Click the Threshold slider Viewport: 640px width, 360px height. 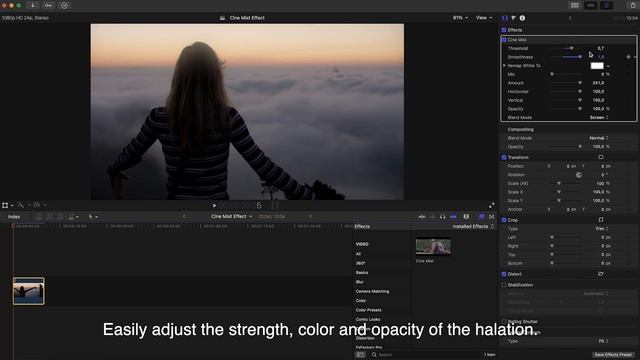click(x=566, y=49)
